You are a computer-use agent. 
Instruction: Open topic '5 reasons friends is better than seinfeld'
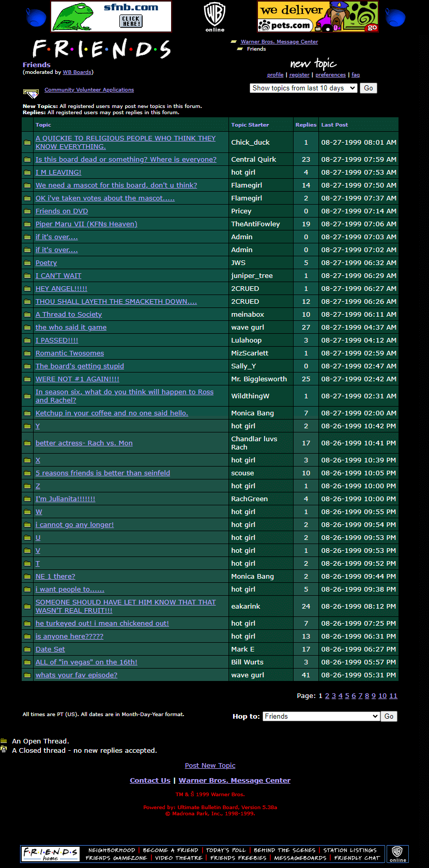(x=103, y=473)
